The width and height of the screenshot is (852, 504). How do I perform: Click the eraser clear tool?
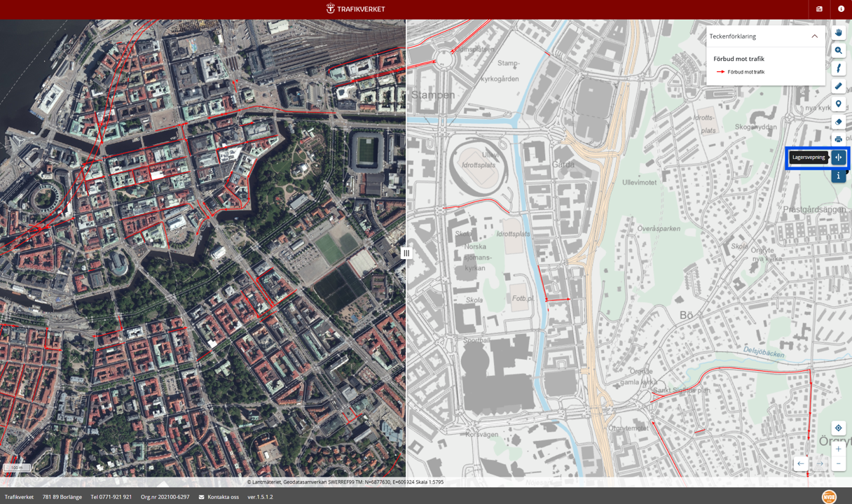[838, 122]
